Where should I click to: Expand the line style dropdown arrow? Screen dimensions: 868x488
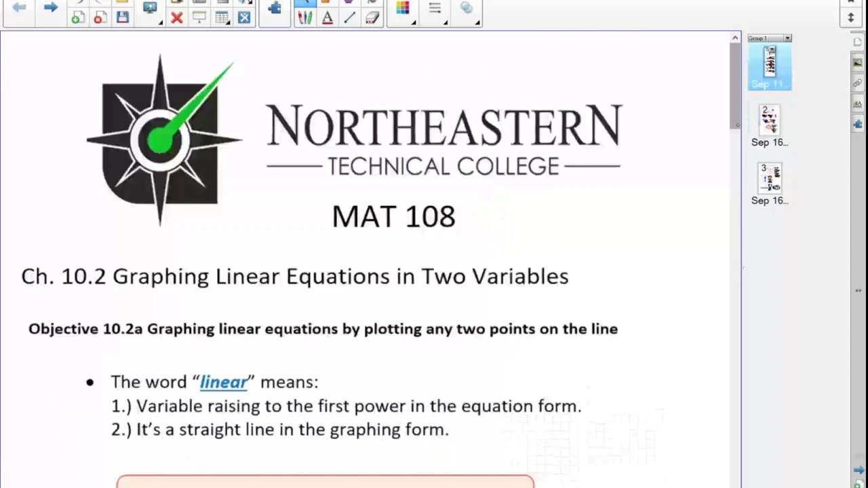pos(446,22)
